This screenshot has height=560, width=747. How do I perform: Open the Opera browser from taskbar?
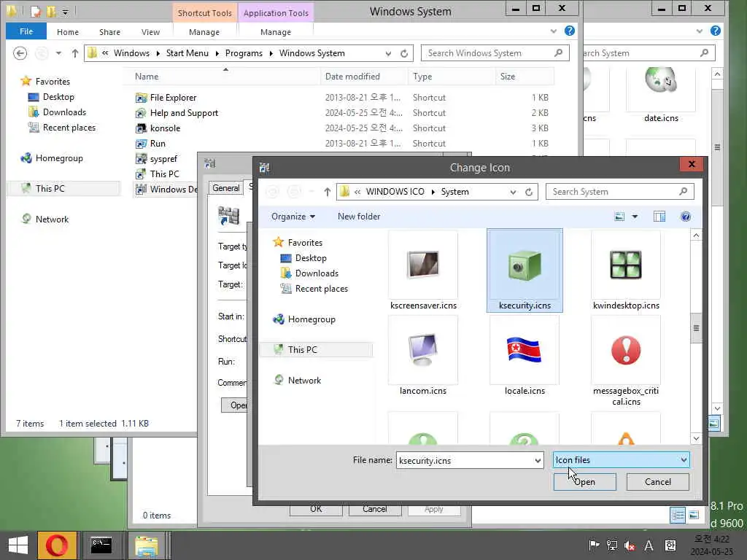[x=57, y=545]
